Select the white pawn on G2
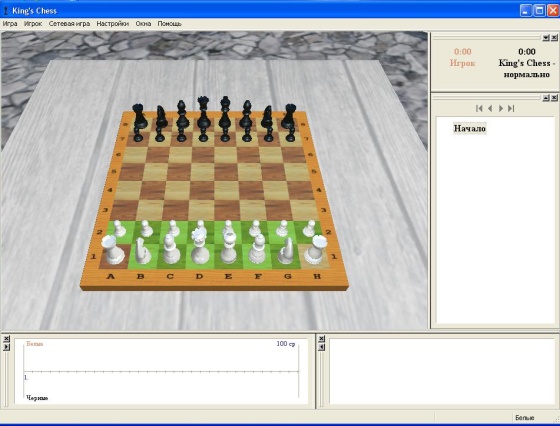The width and height of the screenshot is (560, 426). pyautogui.click(x=282, y=229)
